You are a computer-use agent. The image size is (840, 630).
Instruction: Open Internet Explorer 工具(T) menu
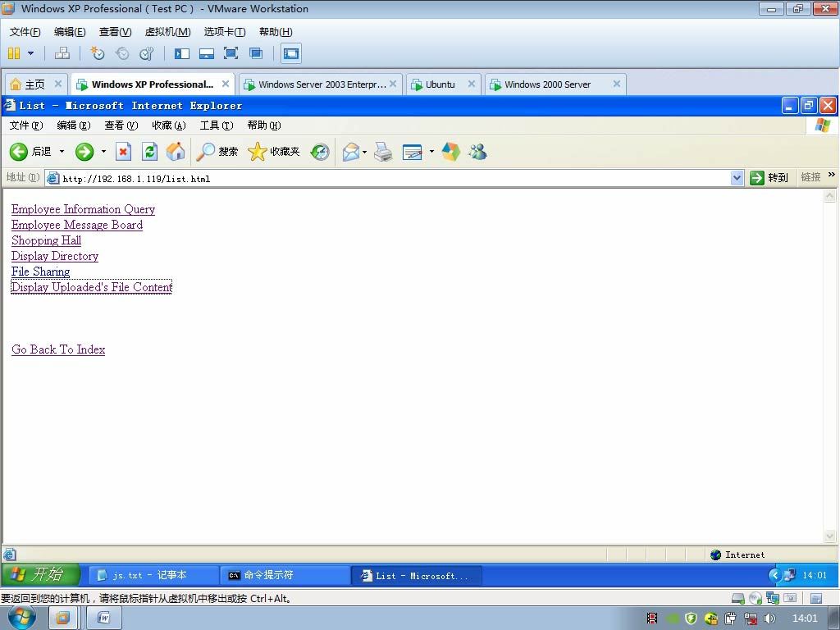click(217, 126)
